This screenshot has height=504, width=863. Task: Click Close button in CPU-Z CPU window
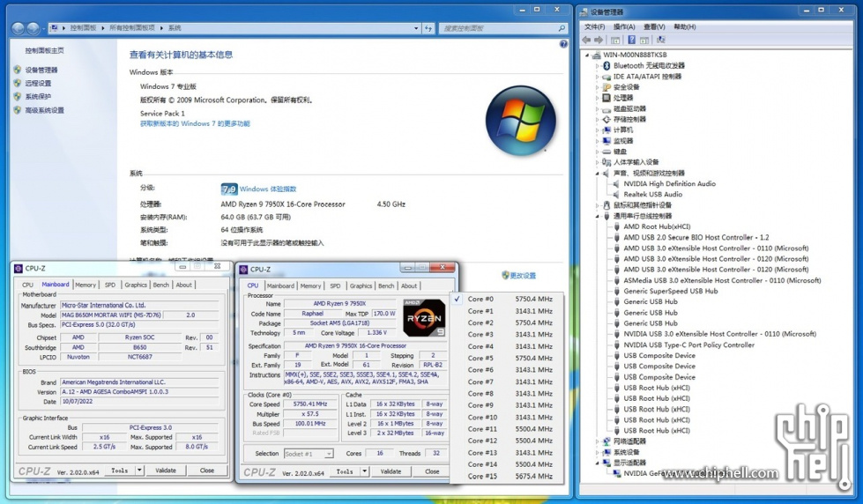(432, 471)
